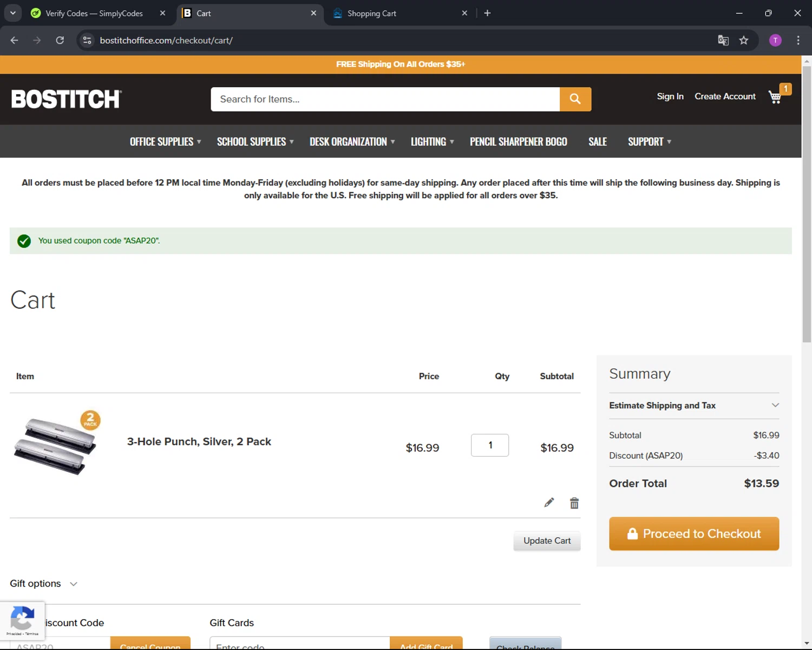Click Update Cart button

click(x=547, y=541)
